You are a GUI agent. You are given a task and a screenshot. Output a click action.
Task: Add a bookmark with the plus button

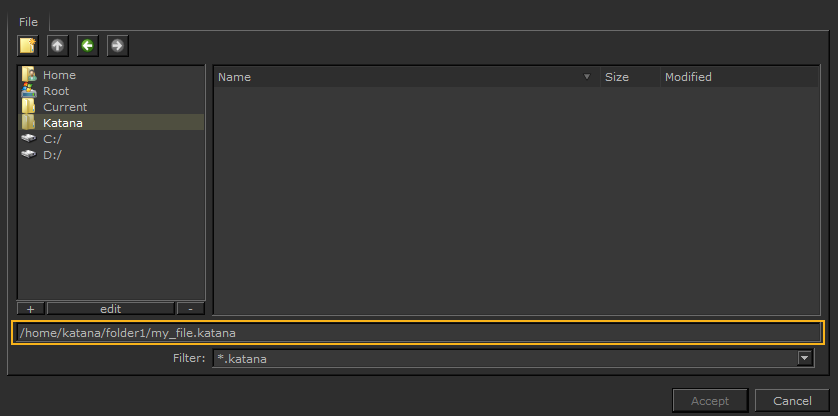[x=30, y=309]
